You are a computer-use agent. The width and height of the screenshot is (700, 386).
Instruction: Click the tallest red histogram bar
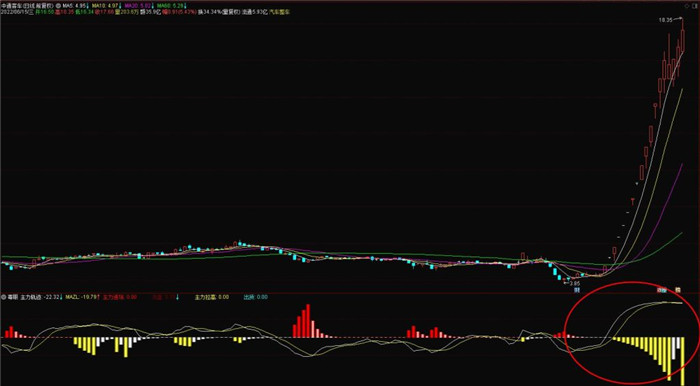click(308, 321)
